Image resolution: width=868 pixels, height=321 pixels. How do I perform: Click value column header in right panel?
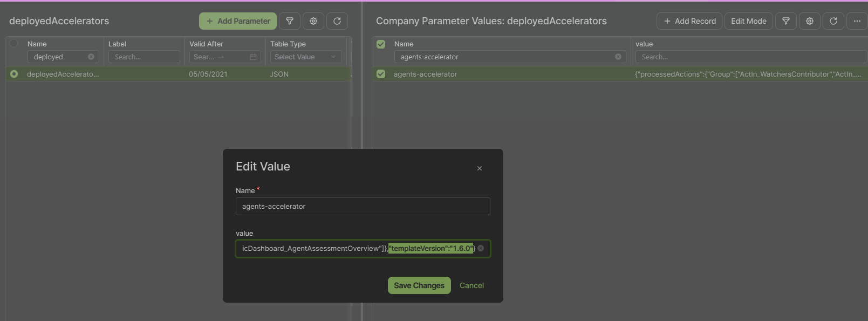tap(644, 44)
